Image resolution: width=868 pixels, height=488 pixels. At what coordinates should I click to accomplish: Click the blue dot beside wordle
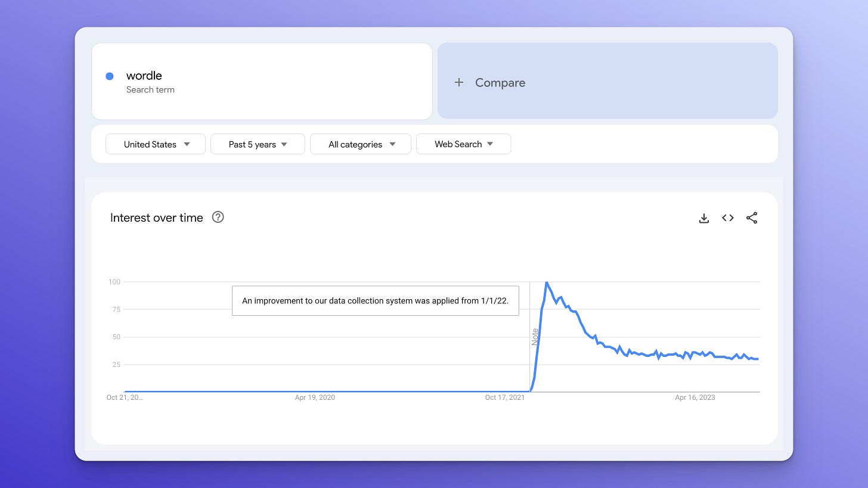pyautogui.click(x=110, y=76)
